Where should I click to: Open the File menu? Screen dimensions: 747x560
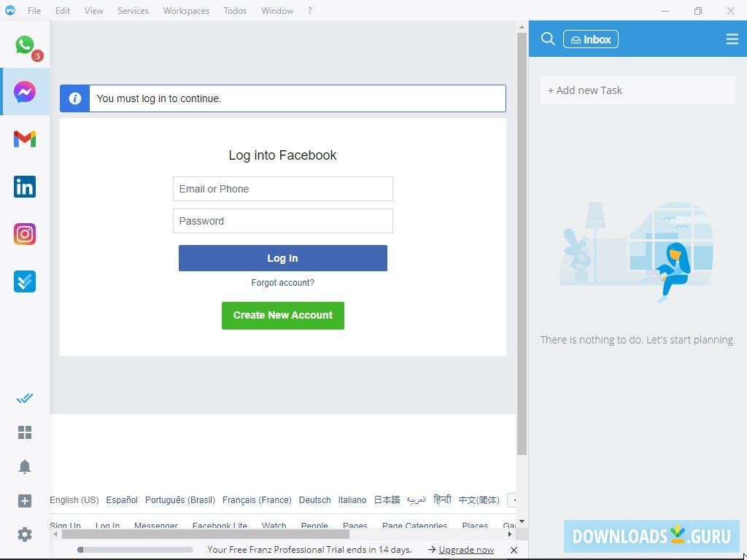tap(34, 10)
